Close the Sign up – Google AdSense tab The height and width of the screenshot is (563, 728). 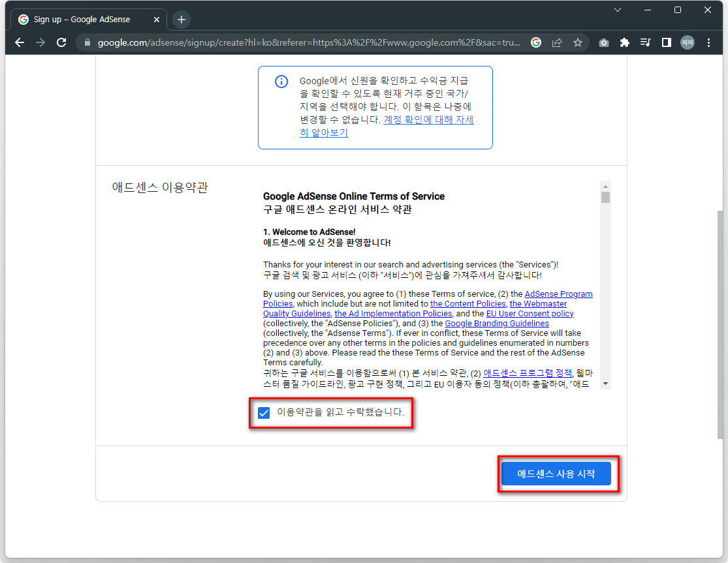coord(157,20)
